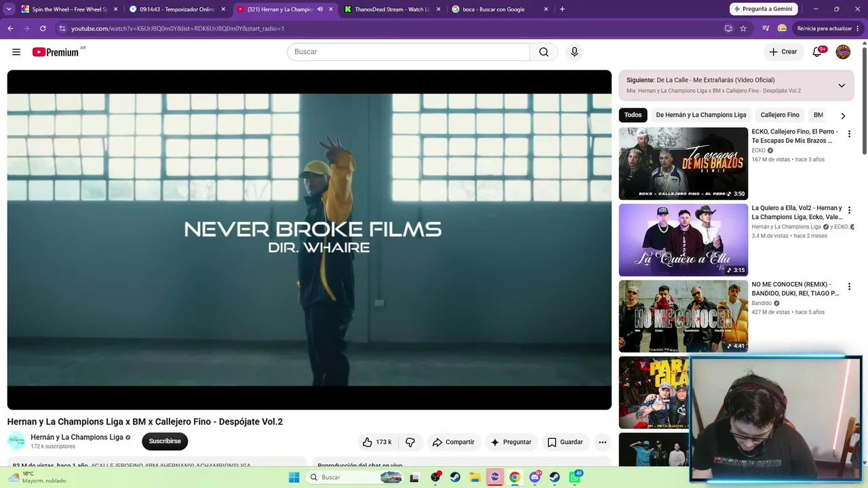The height and width of the screenshot is (488, 868).
Task: Open a new browser tab
Action: tap(562, 9)
